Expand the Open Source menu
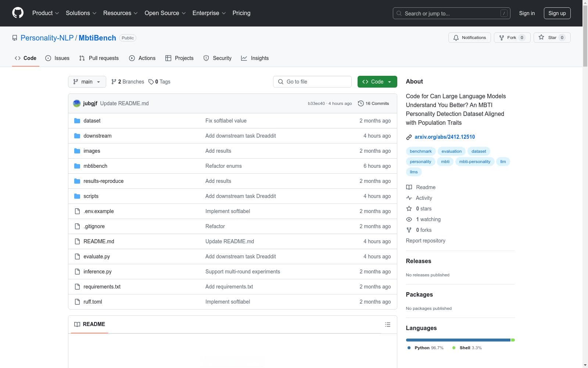 165,13
